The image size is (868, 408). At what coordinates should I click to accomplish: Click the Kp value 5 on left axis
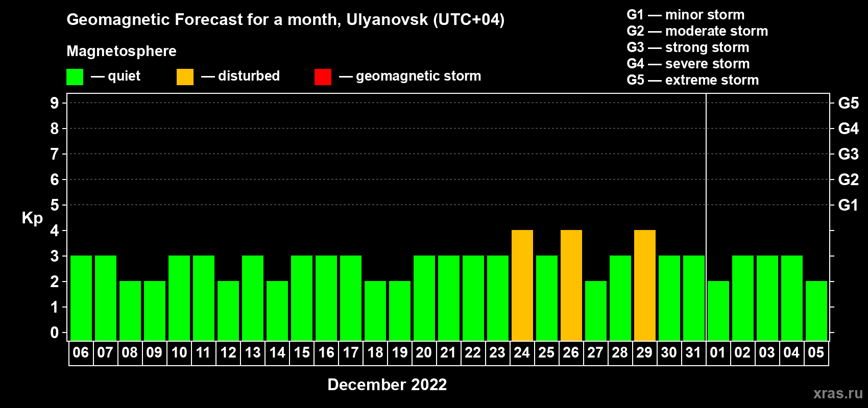pyautogui.click(x=55, y=205)
